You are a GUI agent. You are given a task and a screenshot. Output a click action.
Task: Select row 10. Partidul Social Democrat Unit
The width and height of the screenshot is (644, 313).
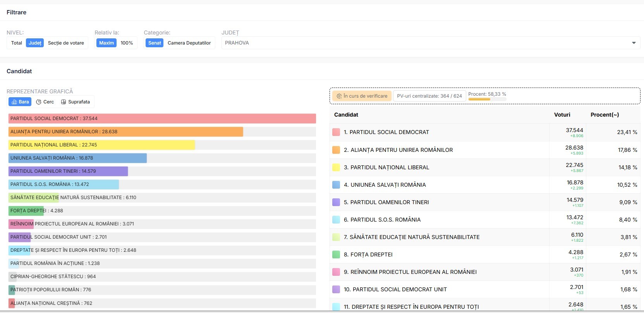485,289
